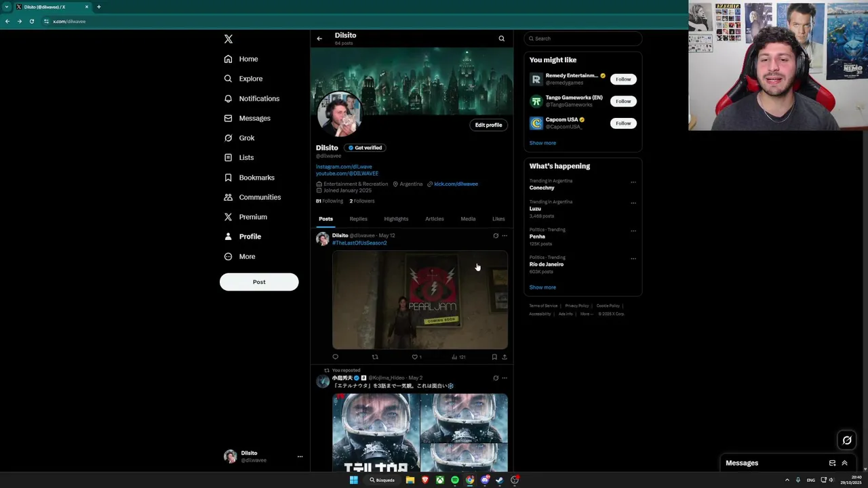
Task: Search posts using profile magnifier icon
Action: [x=502, y=39]
